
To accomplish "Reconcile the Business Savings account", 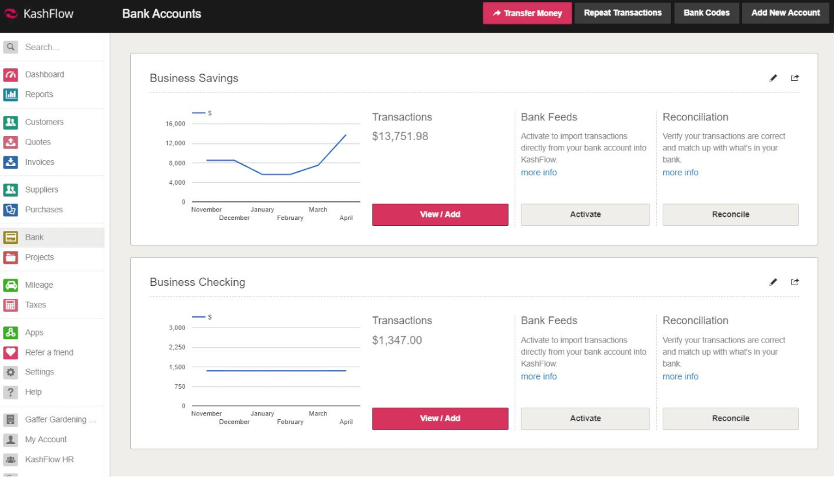I will (730, 215).
